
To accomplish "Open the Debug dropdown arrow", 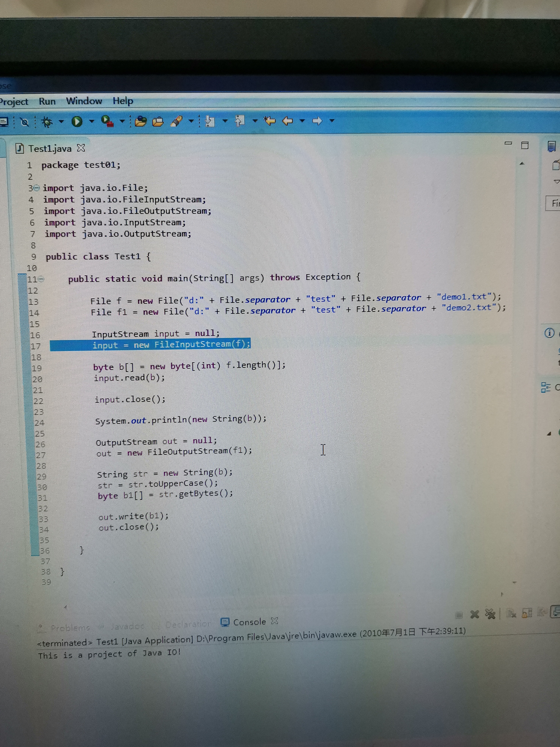I will point(61,122).
